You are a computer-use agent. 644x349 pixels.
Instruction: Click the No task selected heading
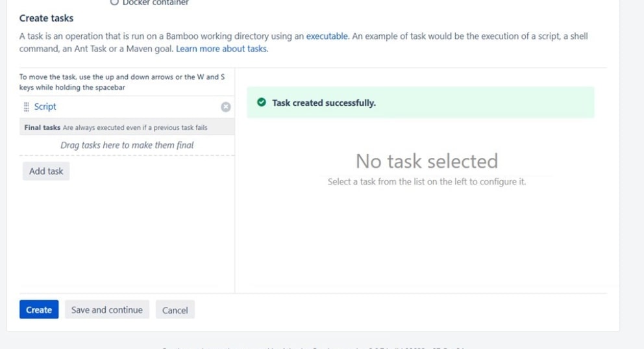click(x=427, y=161)
